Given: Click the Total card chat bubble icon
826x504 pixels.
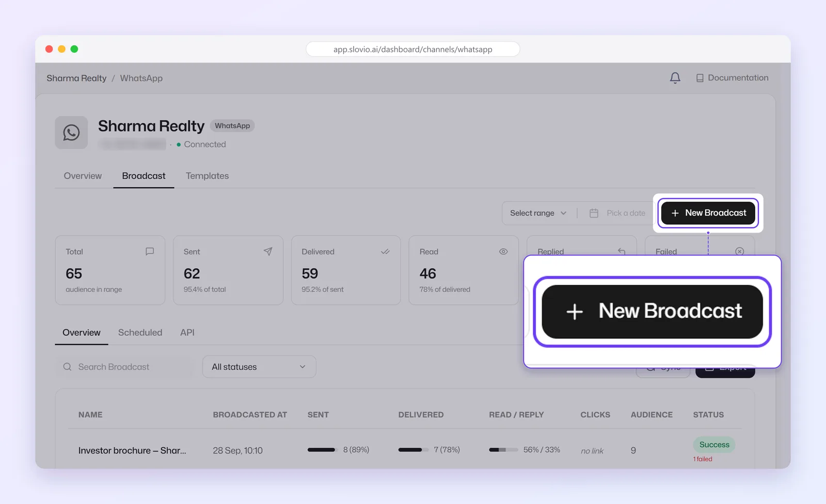Looking at the screenshot, I should tap(150, 251).
